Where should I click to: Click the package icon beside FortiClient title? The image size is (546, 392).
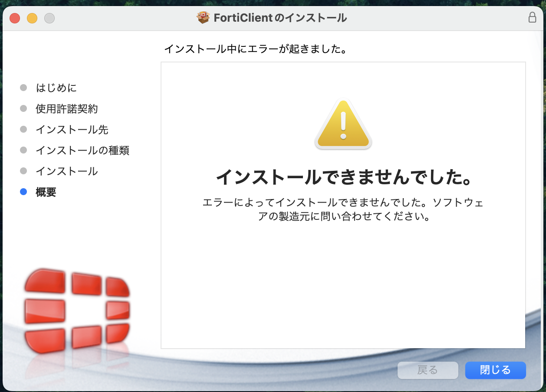tap(203, 18)
